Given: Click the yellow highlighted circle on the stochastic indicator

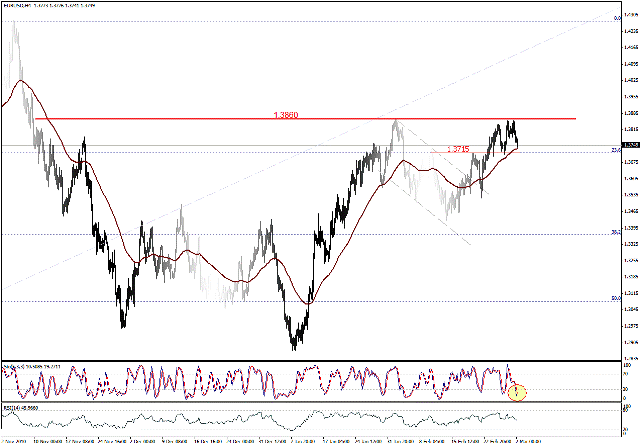Looking at the screenshot, I should [517, 392].
